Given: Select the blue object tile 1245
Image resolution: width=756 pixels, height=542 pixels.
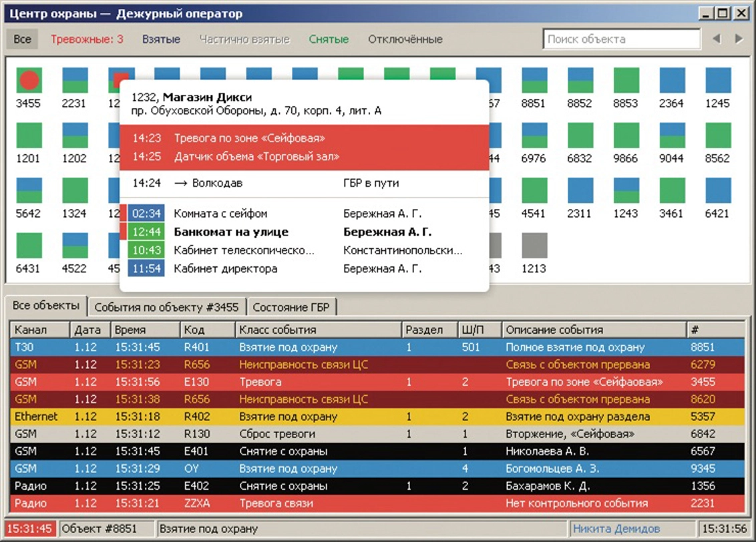Looking at the screenshot, I should click(717, 81).
